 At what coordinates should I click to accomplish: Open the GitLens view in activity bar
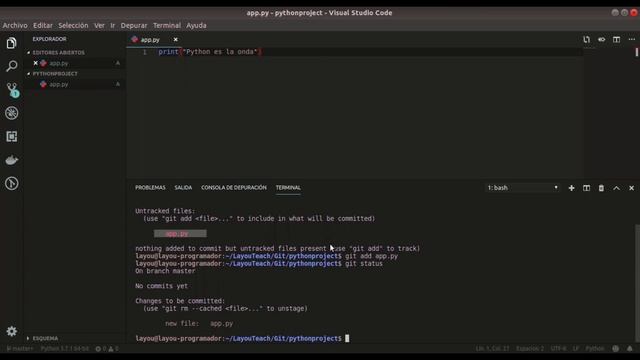(x=11, y=183)
